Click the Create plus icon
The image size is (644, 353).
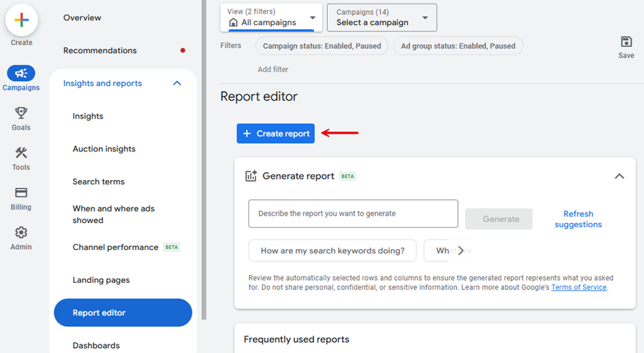21,20
